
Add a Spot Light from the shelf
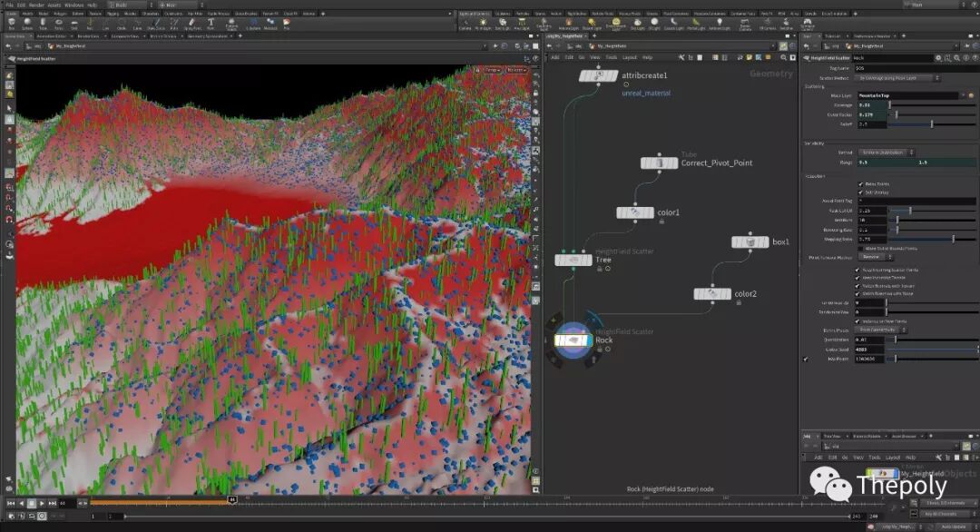pyautogui.click(x=503, y=25)
